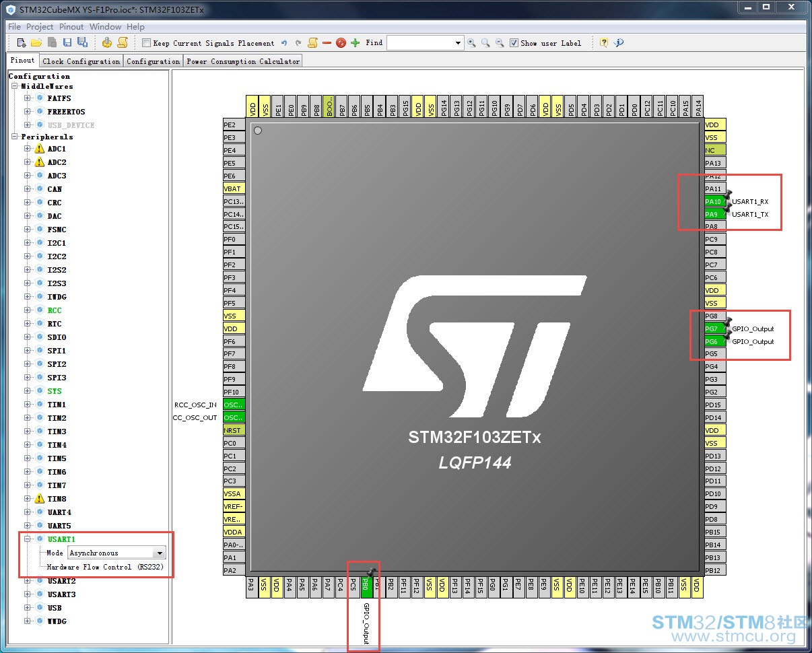The width and height of the screenshot is (812, 653).
Task: Toggle Keep Current Signals Placement checkbox
Action: pyautogui.click(x=146, y=43)
